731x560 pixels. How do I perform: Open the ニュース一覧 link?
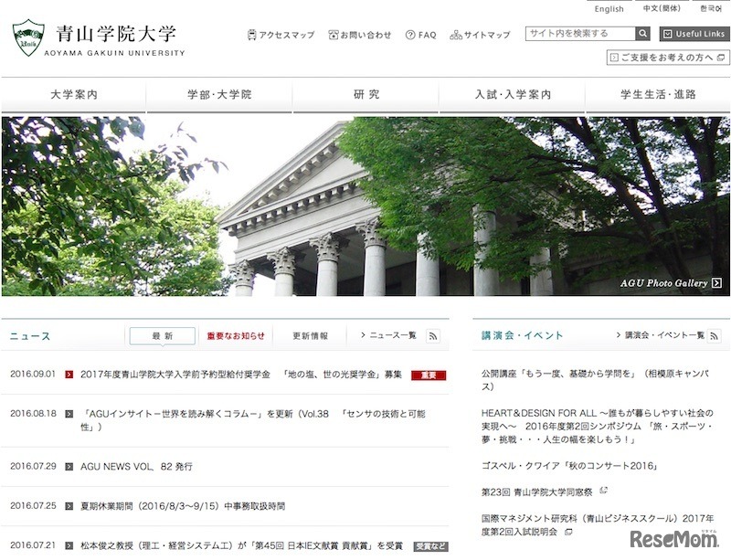[x=388, y=335]
